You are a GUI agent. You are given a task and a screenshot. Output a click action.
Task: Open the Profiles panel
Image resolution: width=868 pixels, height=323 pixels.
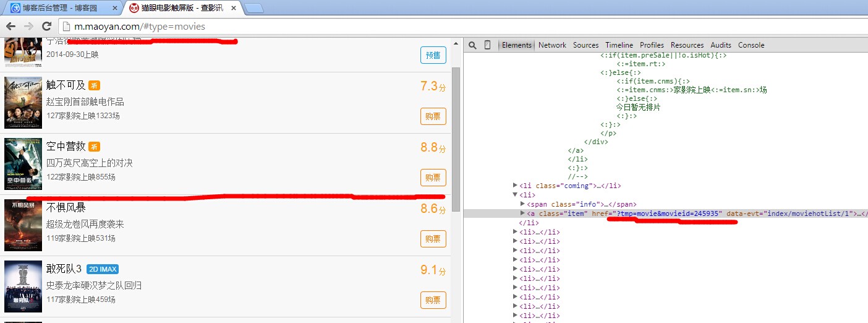click(x=652, y=45)
